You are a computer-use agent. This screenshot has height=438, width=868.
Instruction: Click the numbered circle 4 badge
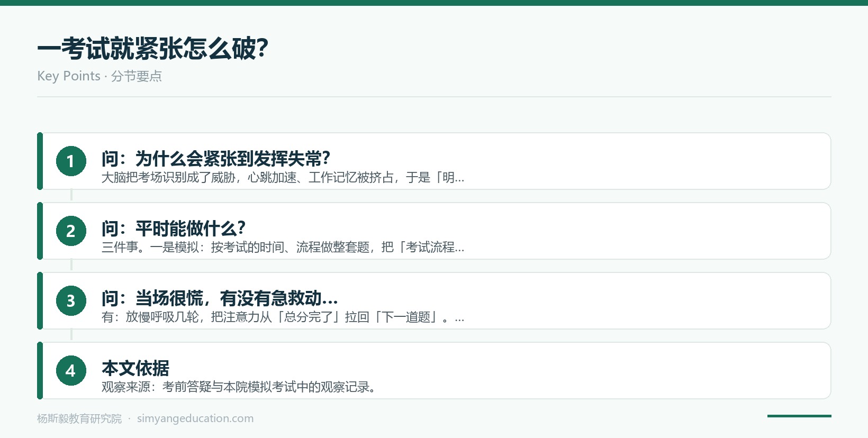click(71, 370)
